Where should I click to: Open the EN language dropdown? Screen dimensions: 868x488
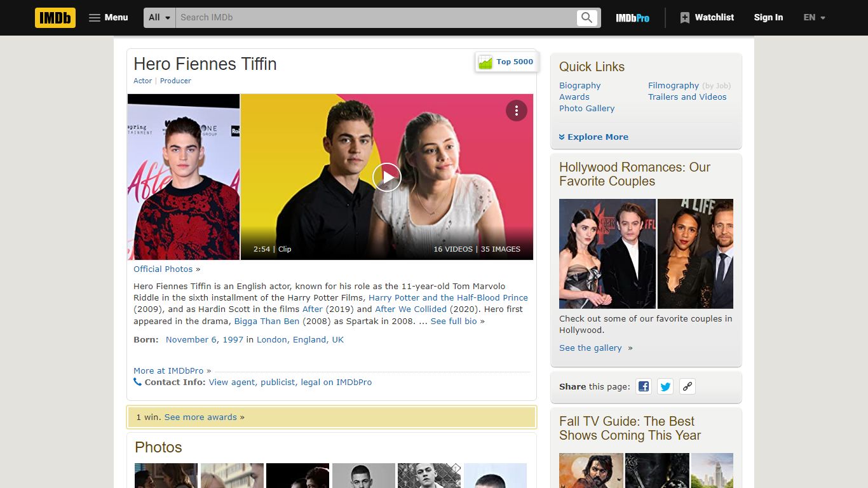coord(814,18)
